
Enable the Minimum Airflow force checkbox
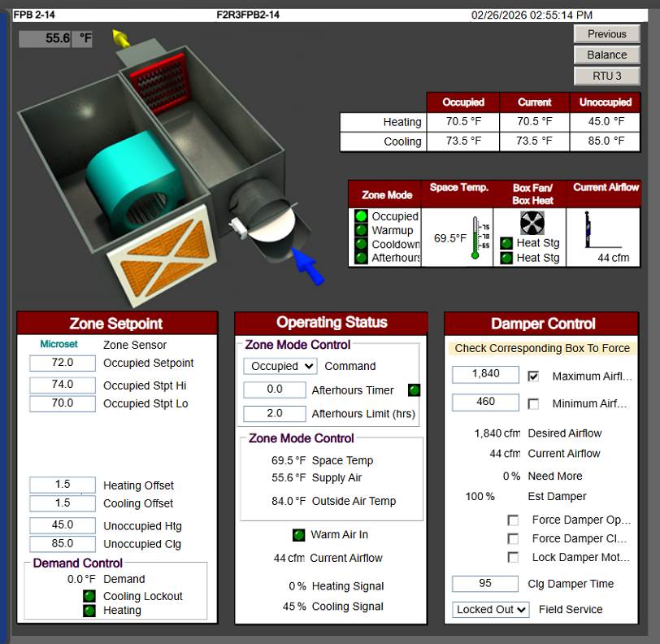533,403
